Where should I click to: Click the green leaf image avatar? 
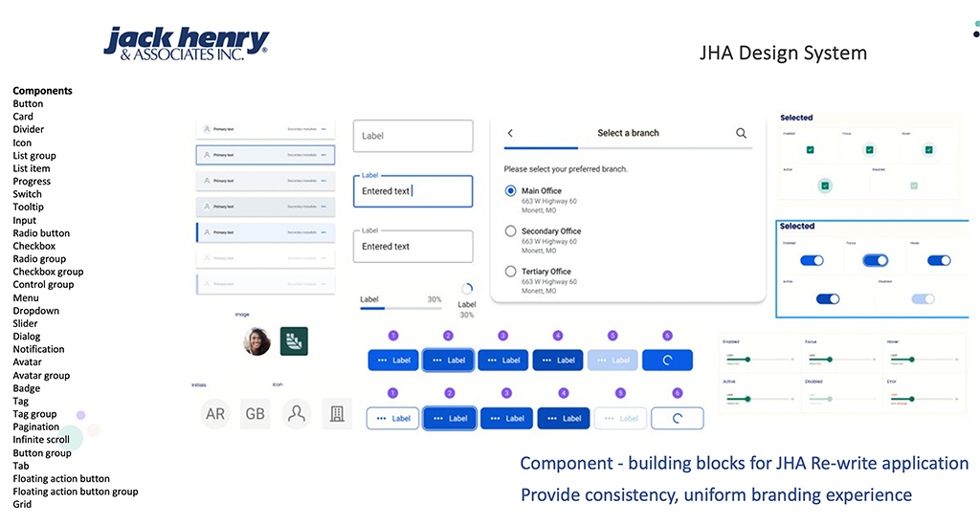point(294,340)
